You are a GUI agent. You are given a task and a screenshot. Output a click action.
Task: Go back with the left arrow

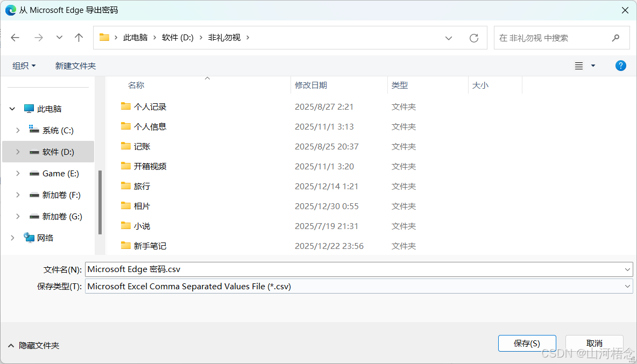[x=15, y=38]
